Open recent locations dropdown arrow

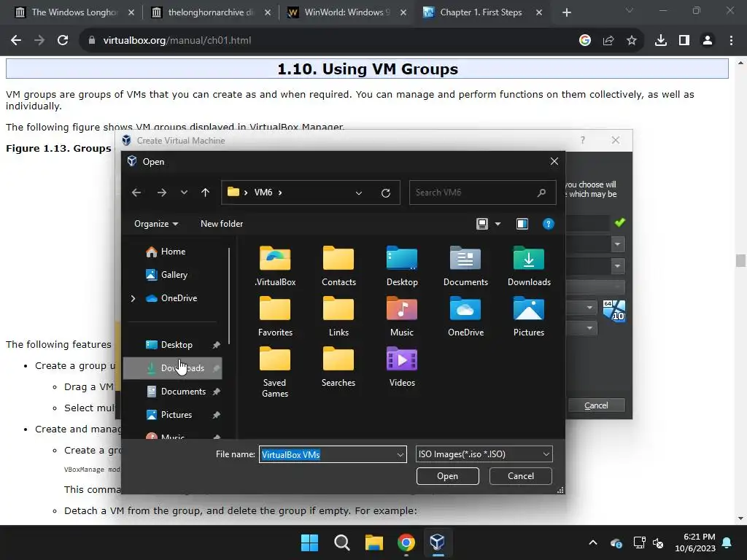pos(184,192)
